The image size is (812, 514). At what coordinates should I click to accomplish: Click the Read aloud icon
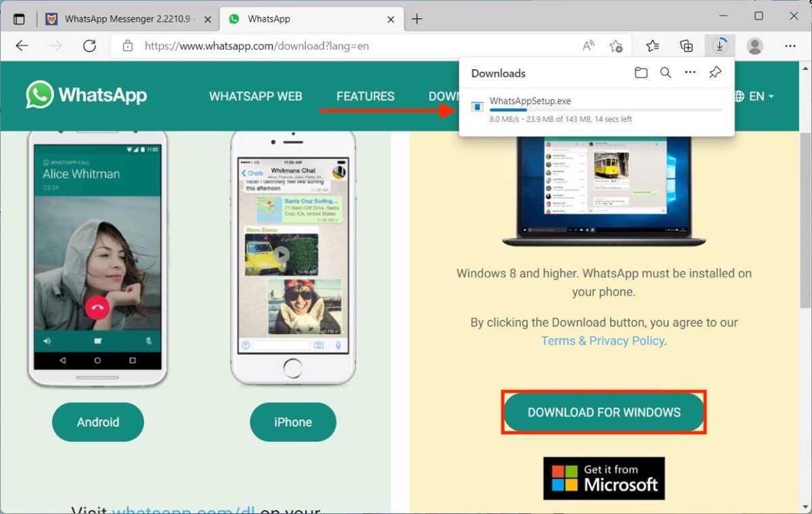pos(588,46)
